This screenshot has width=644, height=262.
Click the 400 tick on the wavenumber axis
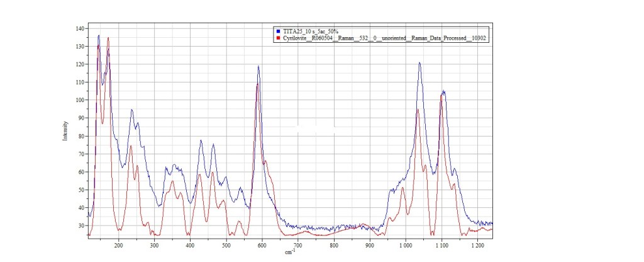tap(190, 245)
